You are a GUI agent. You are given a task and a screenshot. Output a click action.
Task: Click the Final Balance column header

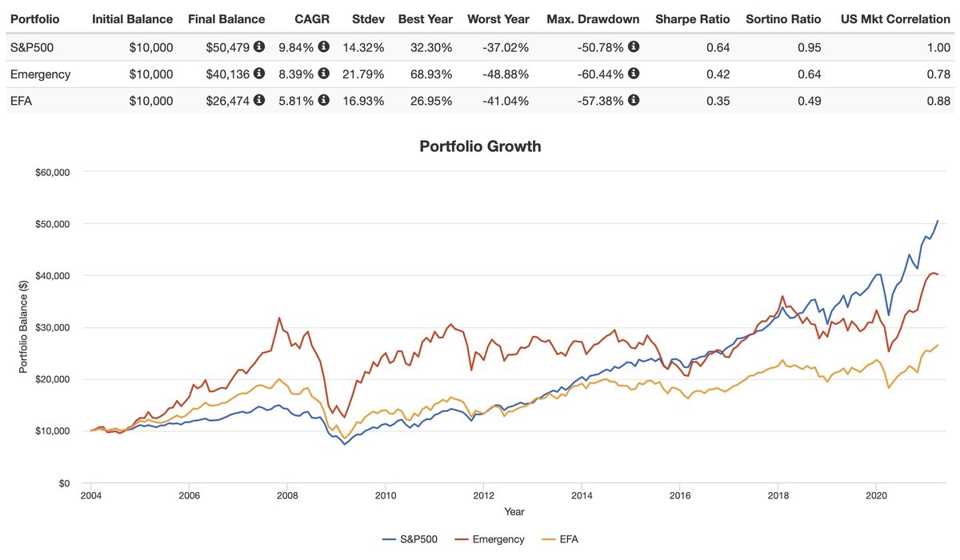point(226,18)
